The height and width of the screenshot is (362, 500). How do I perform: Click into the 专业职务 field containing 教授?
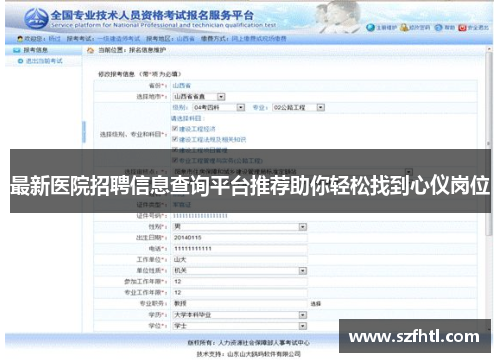(x=240, y=304)
